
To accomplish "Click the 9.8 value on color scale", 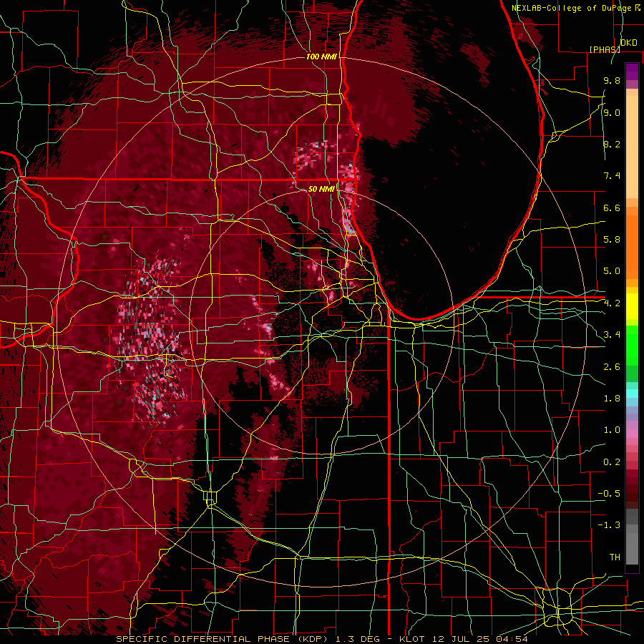I will [x=612, y=80].
